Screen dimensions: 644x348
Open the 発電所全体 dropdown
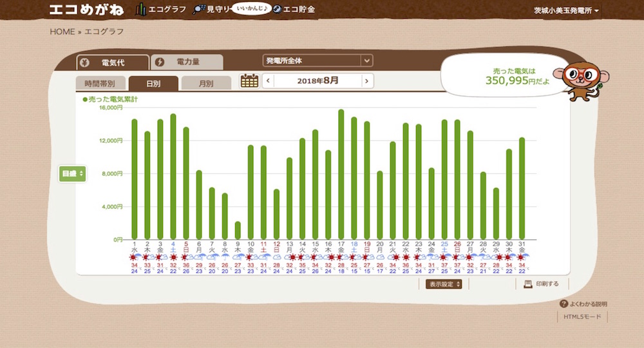(x=317, y=61)
